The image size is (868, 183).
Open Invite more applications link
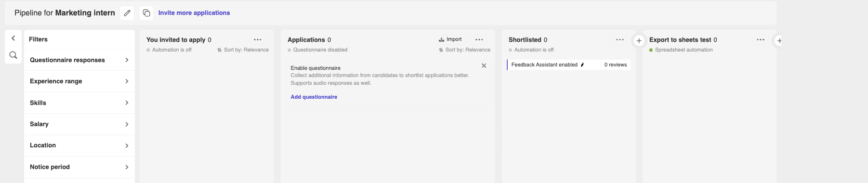[194, 13]
